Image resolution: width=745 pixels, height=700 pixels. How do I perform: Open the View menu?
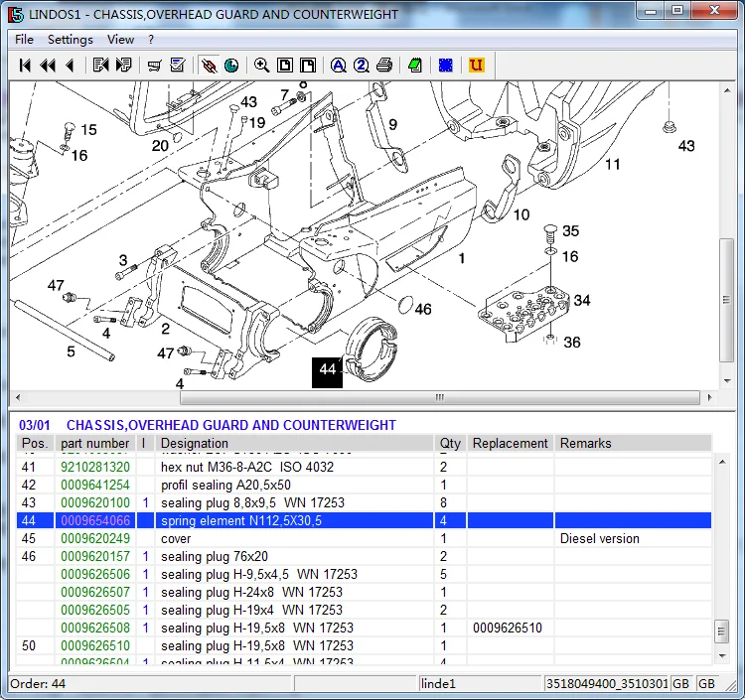click(x=121, y=40)
